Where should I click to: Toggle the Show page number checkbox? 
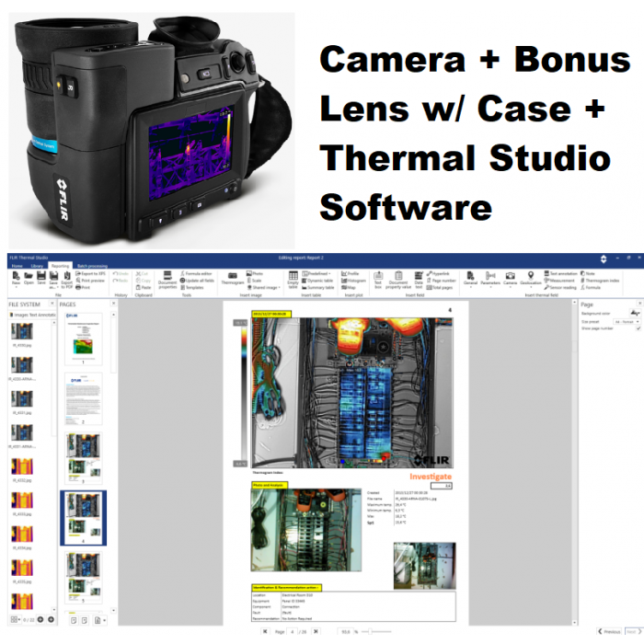click(638, 328)
